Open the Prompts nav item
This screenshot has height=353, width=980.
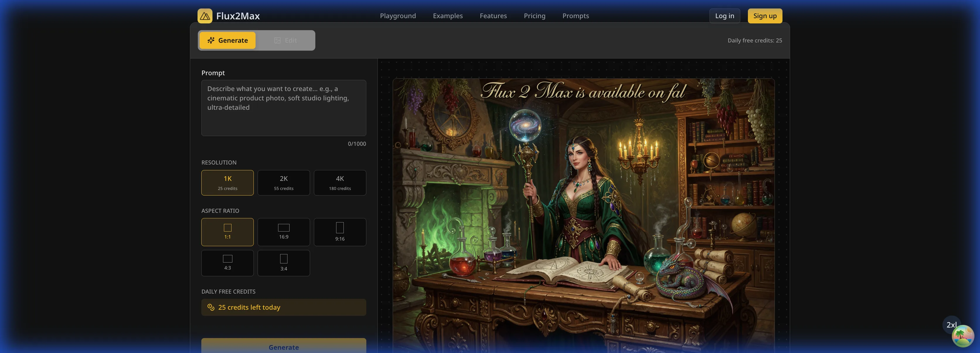point(576,16)
